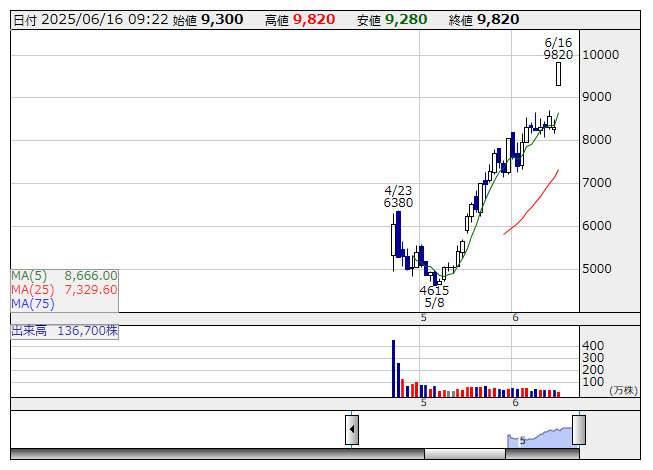
Task: Click the 4/23 6380 peak annotation
Action: (398, 196)
